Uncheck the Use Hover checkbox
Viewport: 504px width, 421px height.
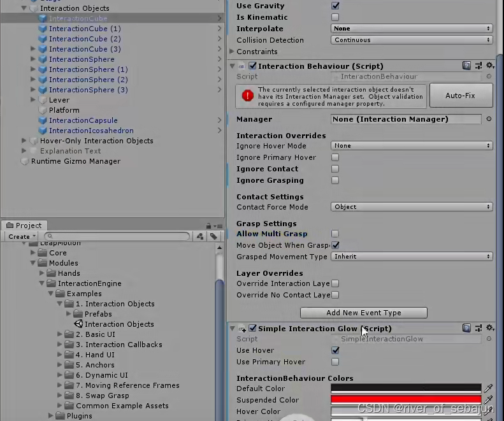pos(335,350)
